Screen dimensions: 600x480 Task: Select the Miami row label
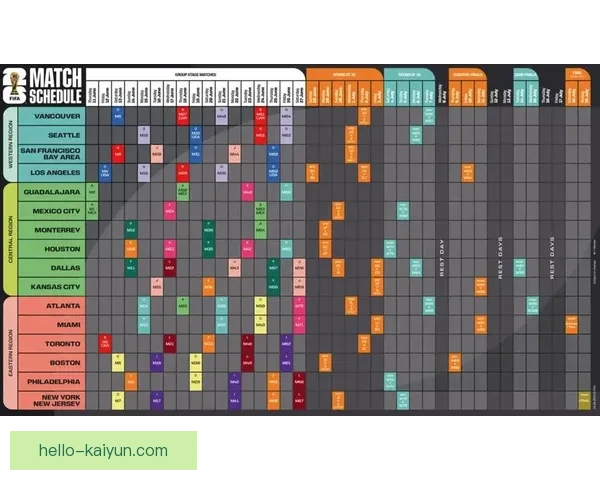51,325
